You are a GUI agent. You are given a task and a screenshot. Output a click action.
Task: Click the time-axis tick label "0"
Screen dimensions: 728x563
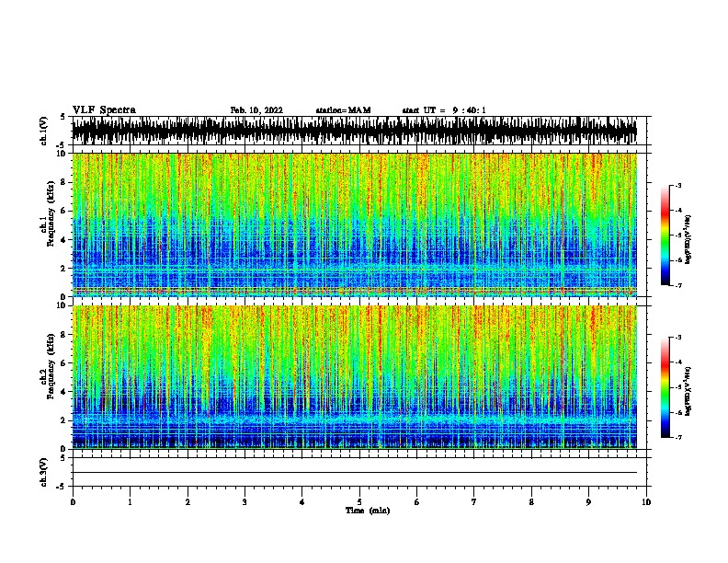pyautogui.click(x=73, y=501)
